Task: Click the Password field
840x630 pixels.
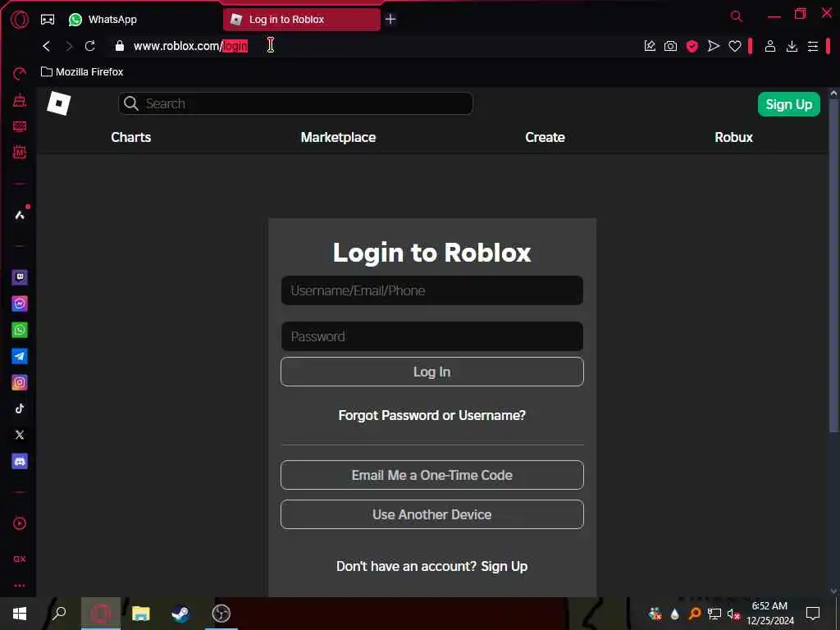Action: [431, 336]
